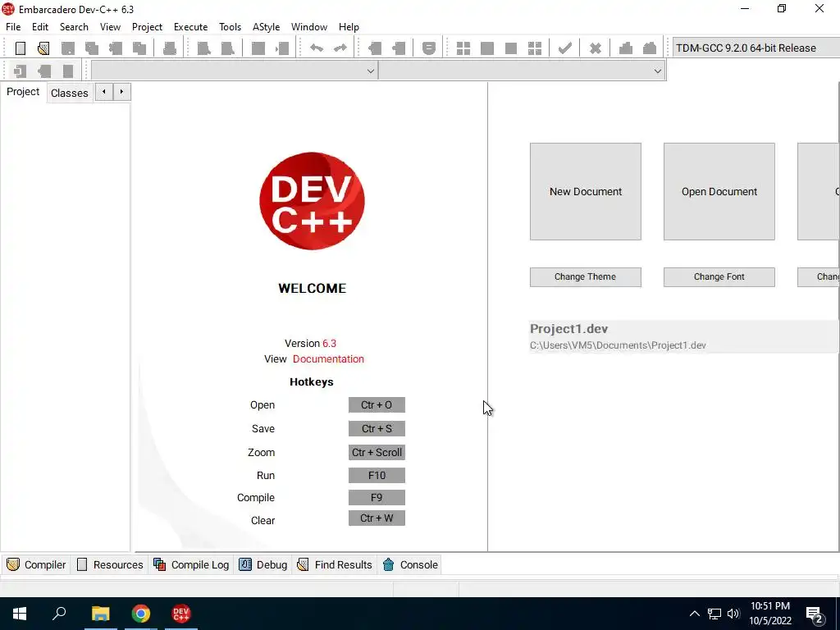Click the Ctr + O hotkey label
This screenshot has width=840, height=630.
(377, 405)
